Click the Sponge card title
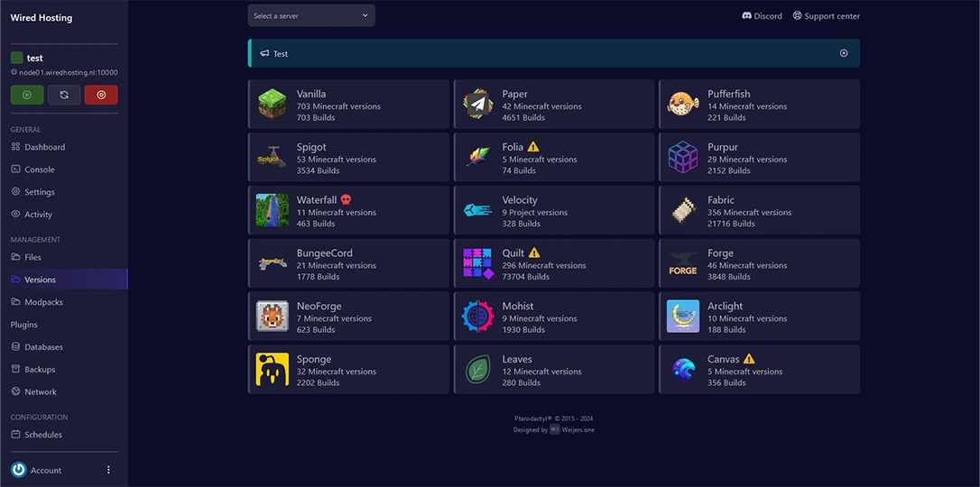980x487 pixels. point(314,359)
